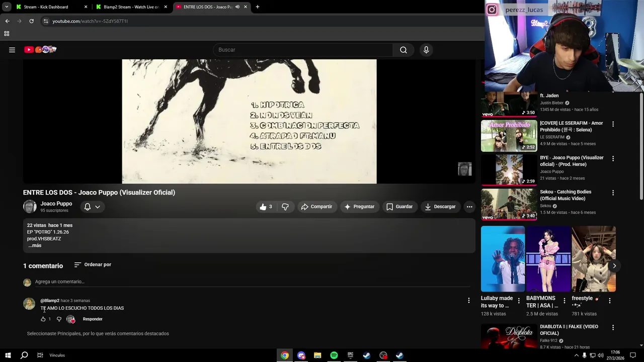Open Lullaby made its way Short
Viewport: 644px width, 362px height.
[503, 259]
